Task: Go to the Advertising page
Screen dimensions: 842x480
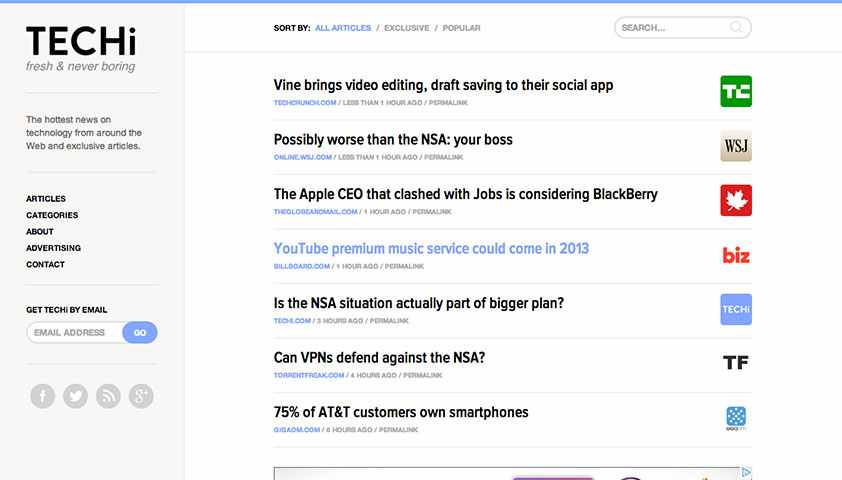Action: pos(54,248)
